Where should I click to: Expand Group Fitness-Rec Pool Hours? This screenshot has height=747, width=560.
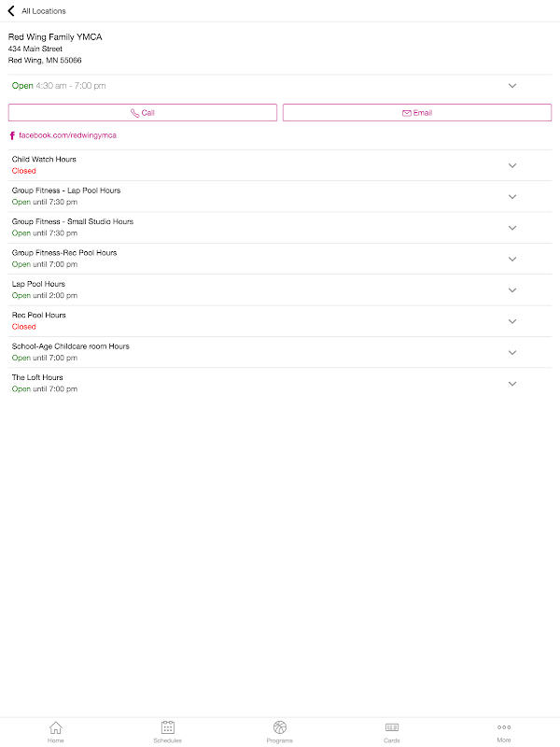pyautogui.click(x=280, y=259)
